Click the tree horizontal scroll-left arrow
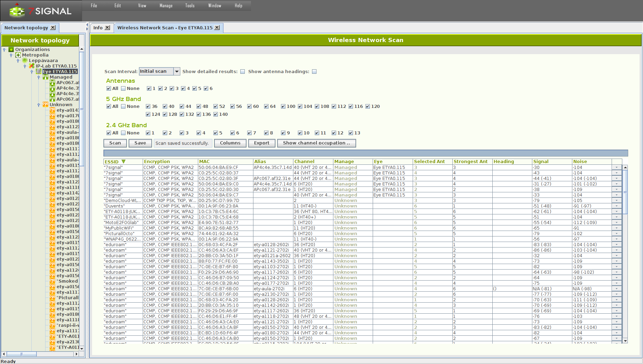Screen dimensions: 643x364 pos(4,354)
